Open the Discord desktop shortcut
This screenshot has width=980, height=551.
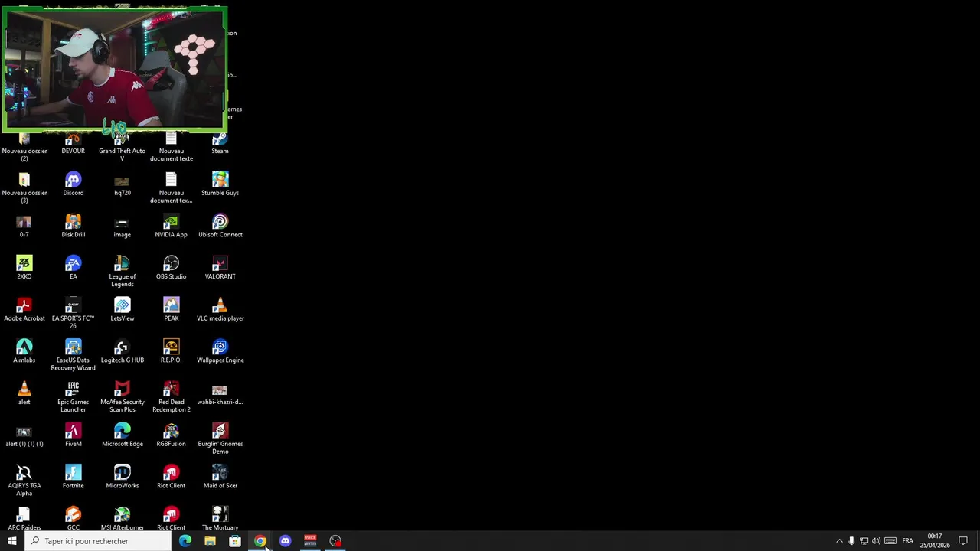click(x=73, y=184)
